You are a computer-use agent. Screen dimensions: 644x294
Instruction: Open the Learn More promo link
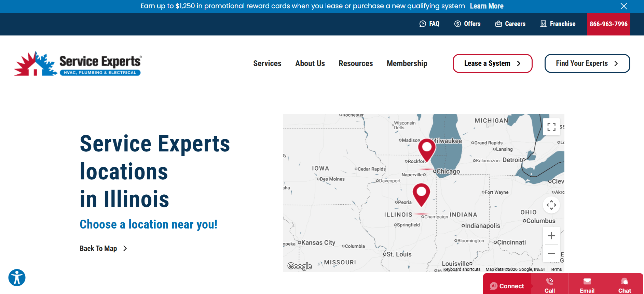(x=487, y=6)
